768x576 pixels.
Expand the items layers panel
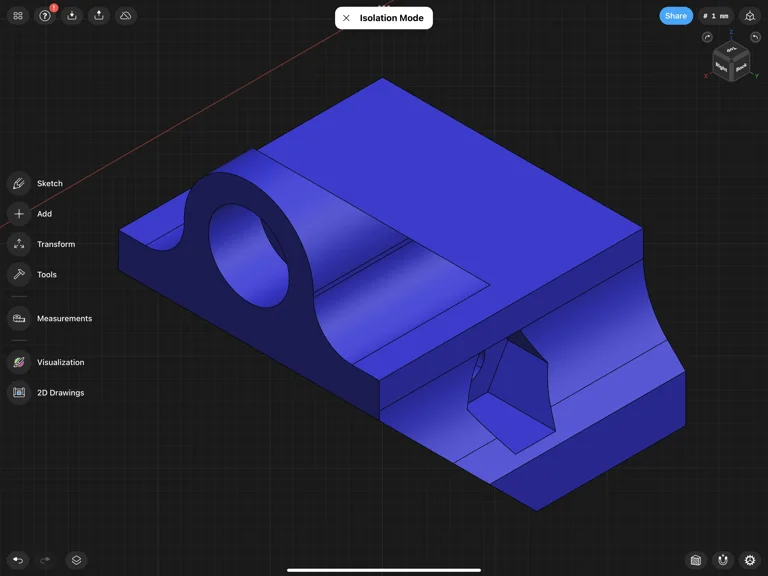click(x=76, y=560)
